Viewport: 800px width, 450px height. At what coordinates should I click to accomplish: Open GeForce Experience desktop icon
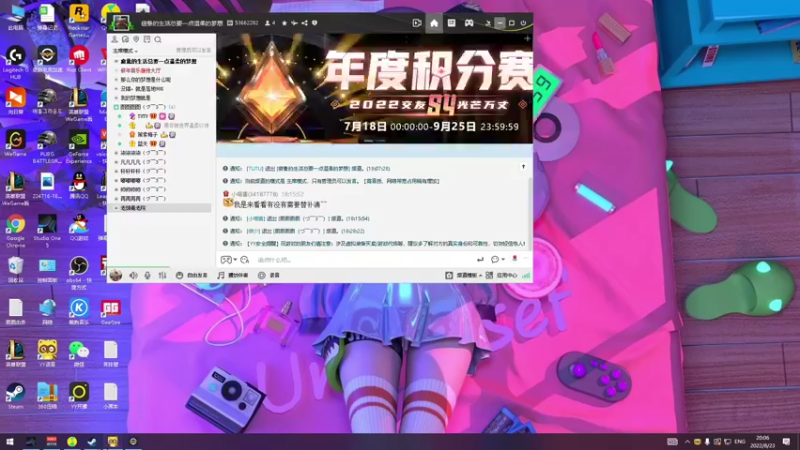79,147
